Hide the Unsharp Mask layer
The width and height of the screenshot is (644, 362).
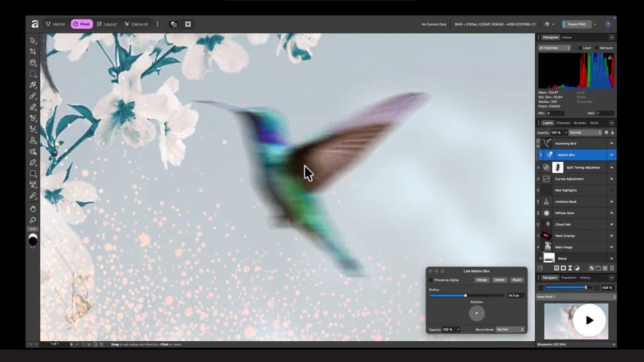(612, 202)
